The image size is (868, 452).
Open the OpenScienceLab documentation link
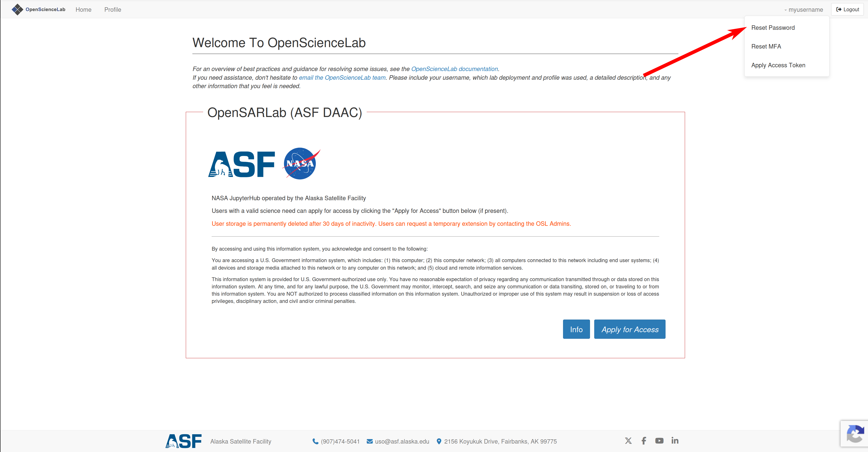click(454, 69)
